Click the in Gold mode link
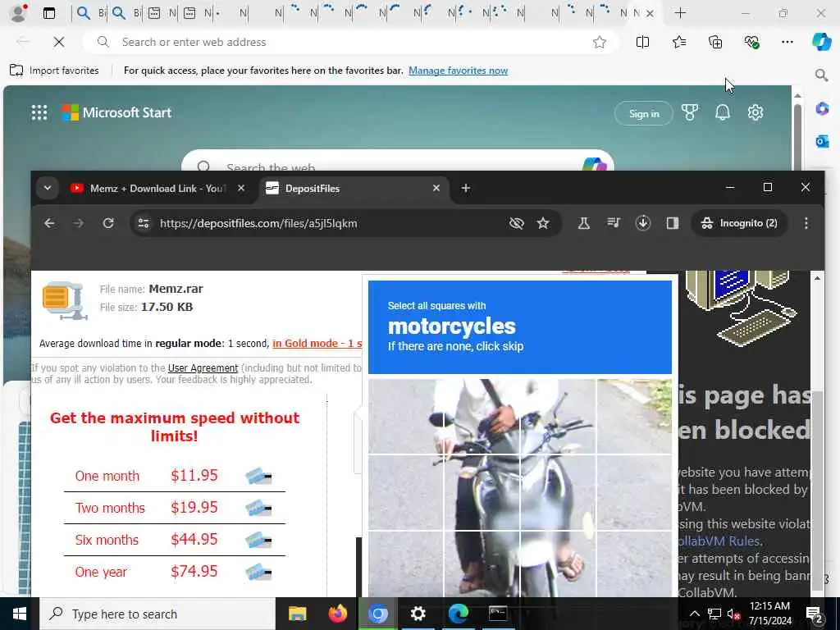Viewport: 840px width, 630px height. tap(317, 344)
